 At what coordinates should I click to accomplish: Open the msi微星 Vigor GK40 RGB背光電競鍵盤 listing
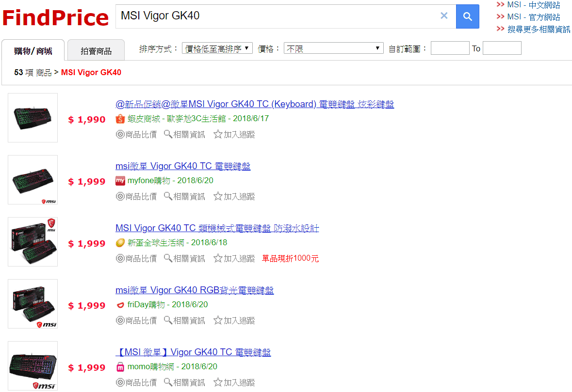195,290
